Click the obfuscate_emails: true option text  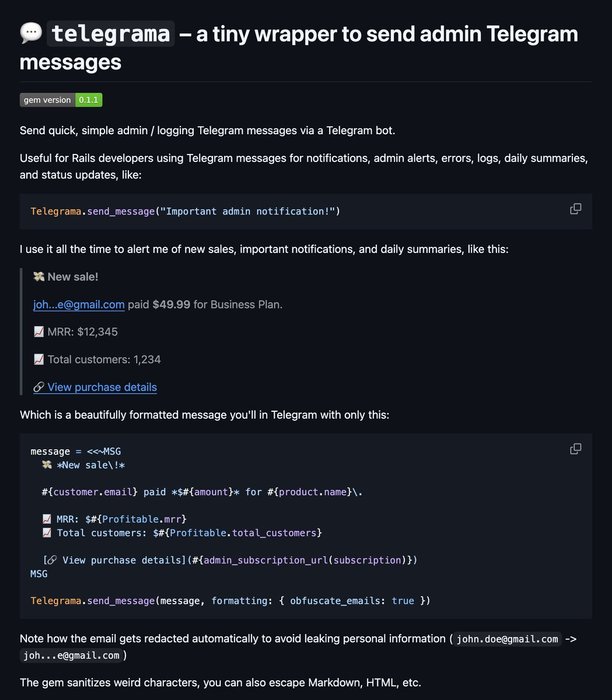click(x=352, y=600)
